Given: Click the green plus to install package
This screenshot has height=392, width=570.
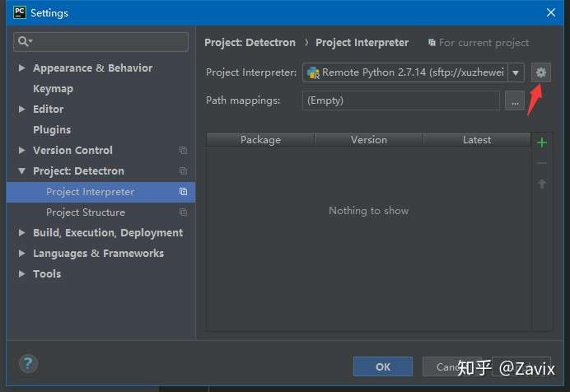Looking at the screenshot, I should pyautogui.click(x=542, y=142).
